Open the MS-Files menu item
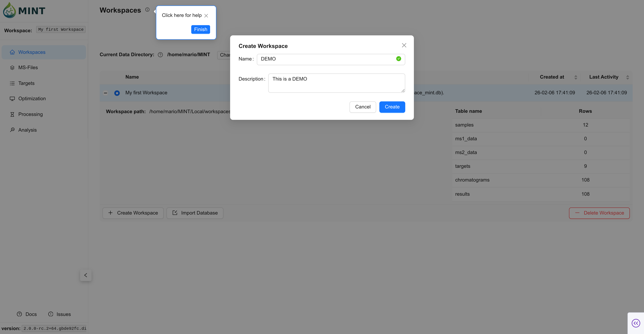The image size is (644, 334). 28,68
